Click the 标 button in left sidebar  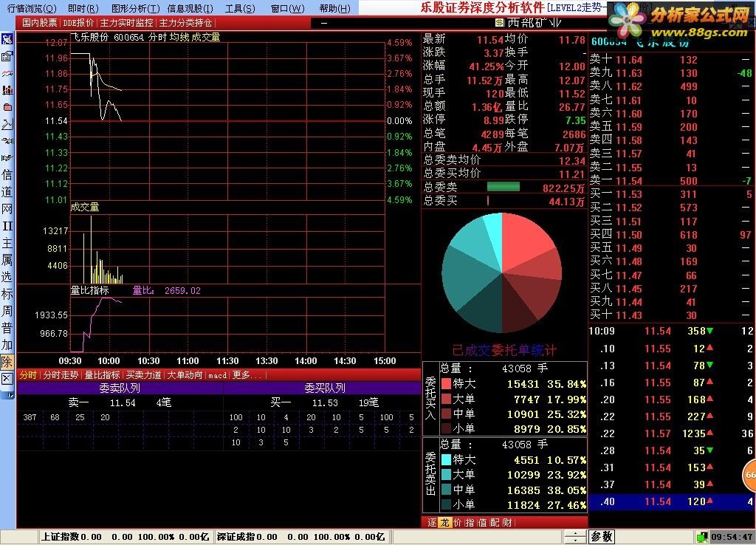(7, 294)
